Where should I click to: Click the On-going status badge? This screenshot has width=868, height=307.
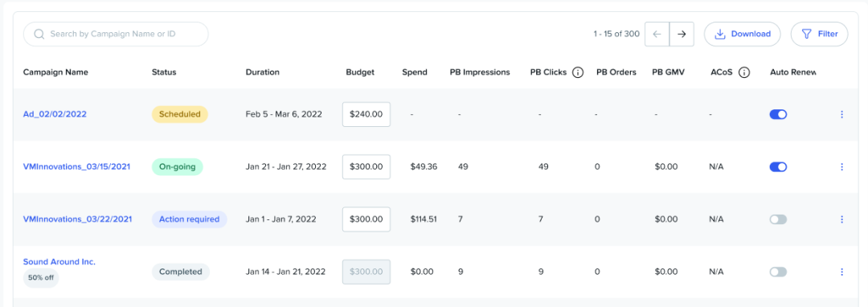178,167
